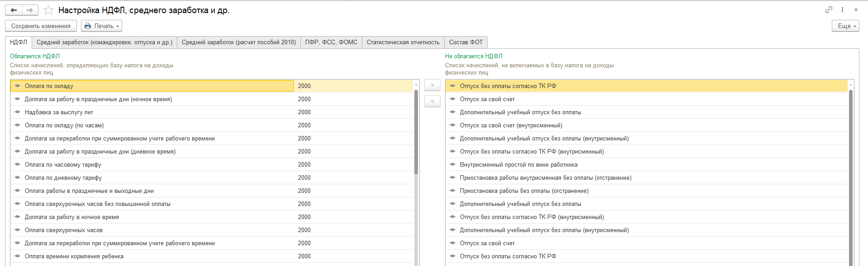Screen dimensions: 868x266
Task: Close the settings window
Action: point(856,9)
